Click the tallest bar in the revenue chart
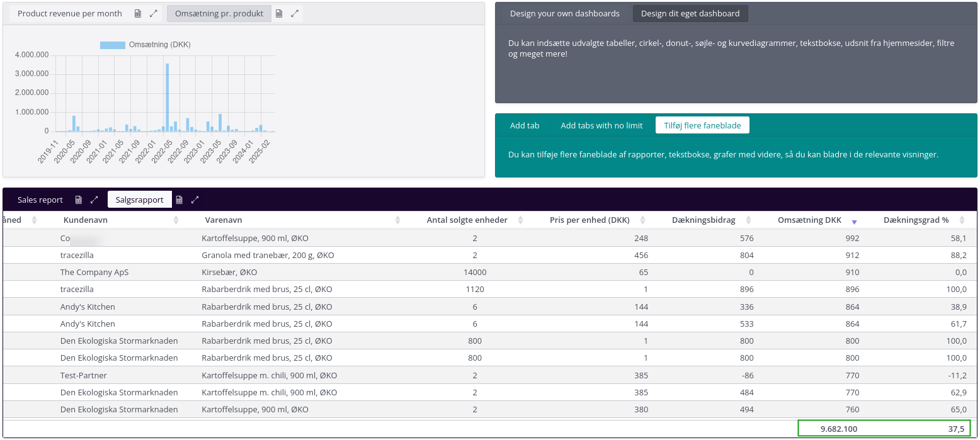This screenshot has height=440, width=980. point(167,97)
